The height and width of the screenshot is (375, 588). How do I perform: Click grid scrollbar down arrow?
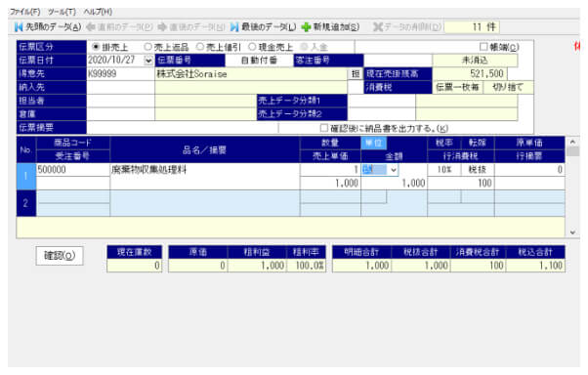(572, 232)
